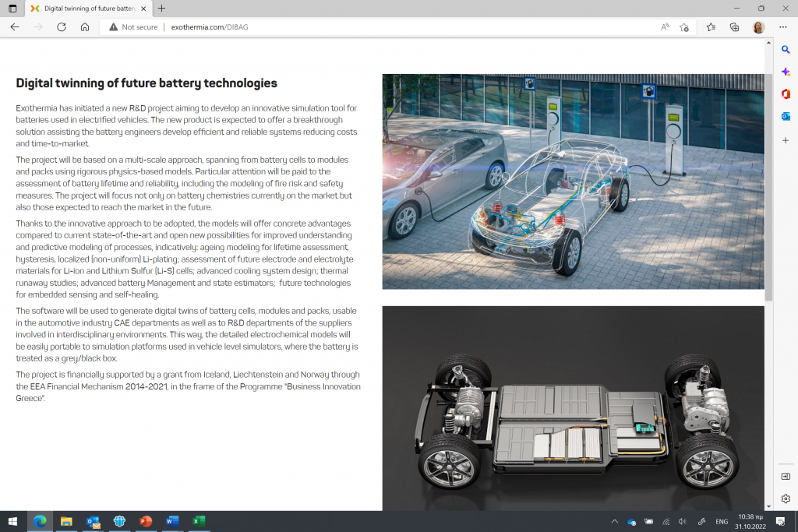The height and width of the screenshot is (532, 798).
Task: Open the volume control tray icon
Action: [683, 521]
